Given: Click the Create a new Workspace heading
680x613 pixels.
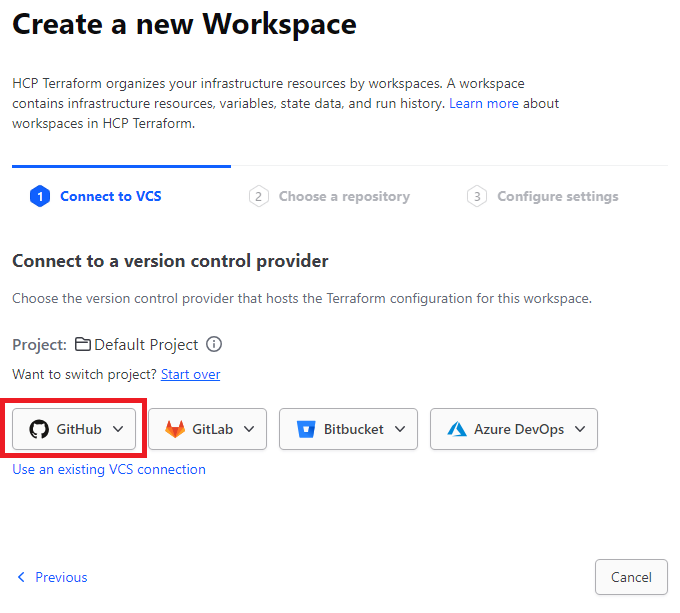Looking at the screenshot, I should coord(184,24).
